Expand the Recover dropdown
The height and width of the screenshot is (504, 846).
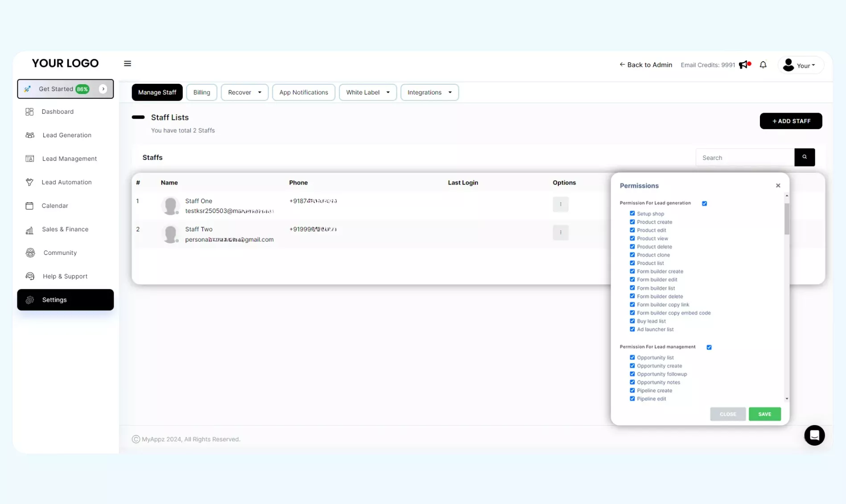coord(244,92)
